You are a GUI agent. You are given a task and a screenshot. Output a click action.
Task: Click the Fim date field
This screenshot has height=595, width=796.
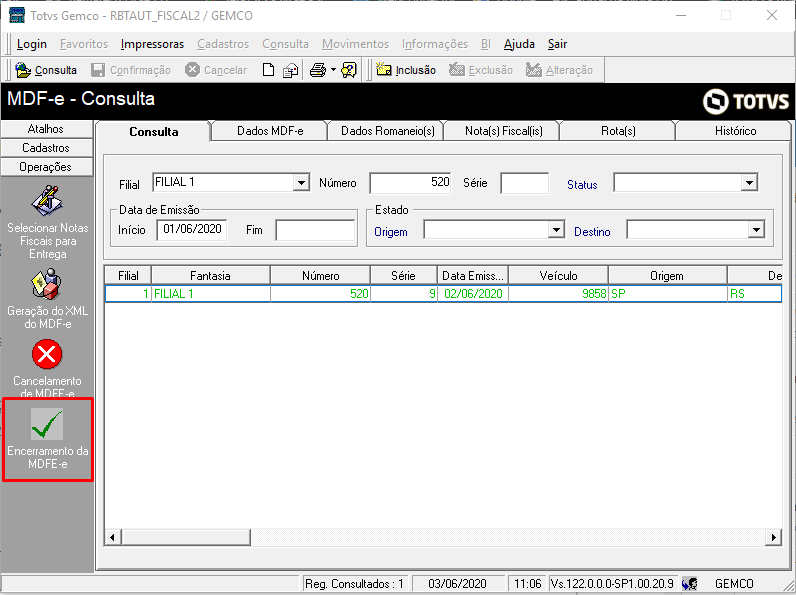315,230
